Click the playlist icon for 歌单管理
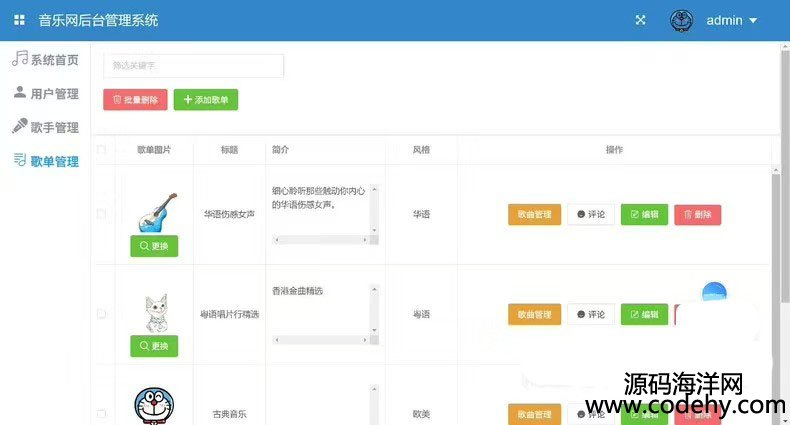 tap(19, 160)
